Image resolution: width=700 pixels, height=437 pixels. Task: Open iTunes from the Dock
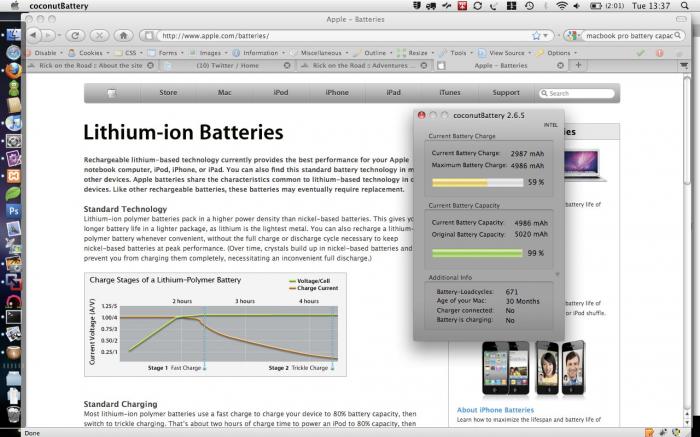(13, 123)
